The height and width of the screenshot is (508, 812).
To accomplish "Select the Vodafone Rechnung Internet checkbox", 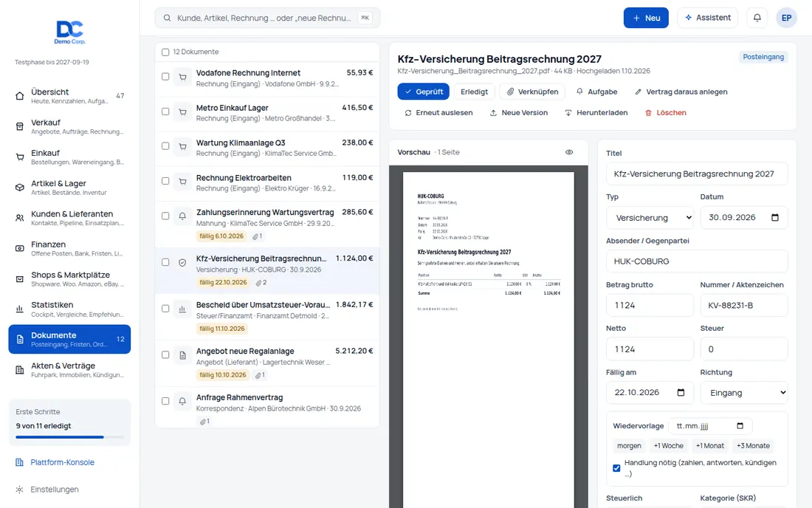I will 165,77.
